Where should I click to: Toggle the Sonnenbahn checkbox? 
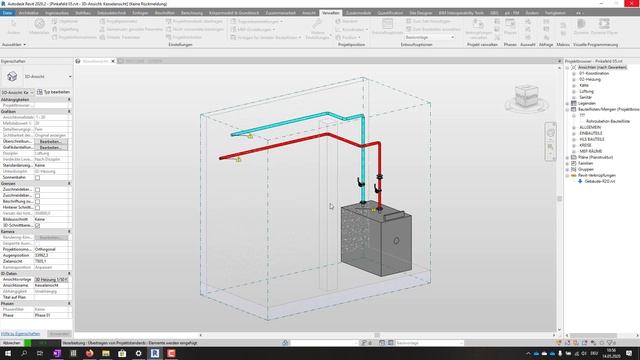tap(38, 178)
